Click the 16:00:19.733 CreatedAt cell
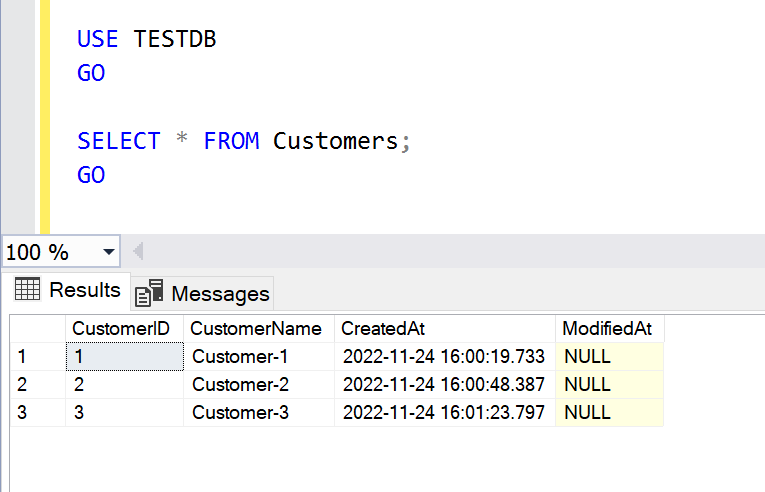 [x=444, y=356]
